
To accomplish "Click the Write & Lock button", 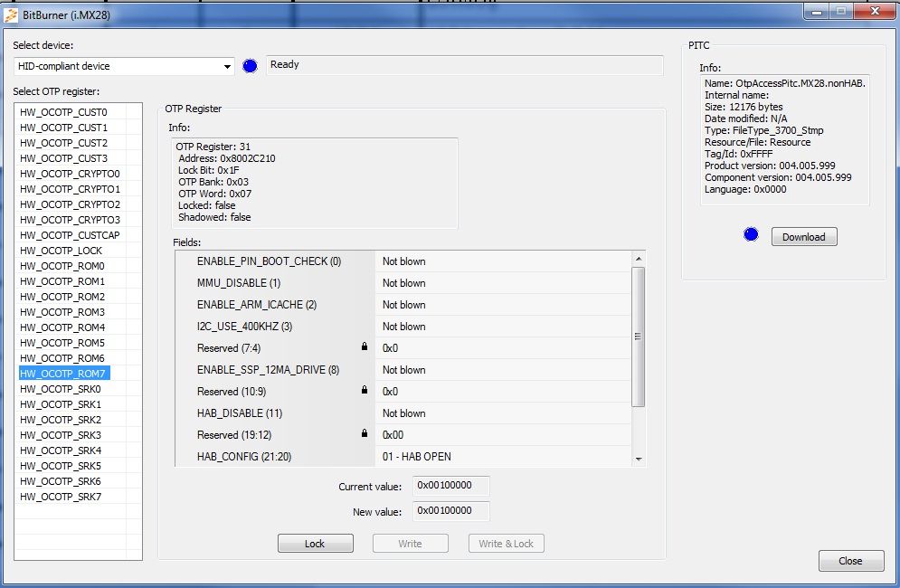I will [507, 543].
